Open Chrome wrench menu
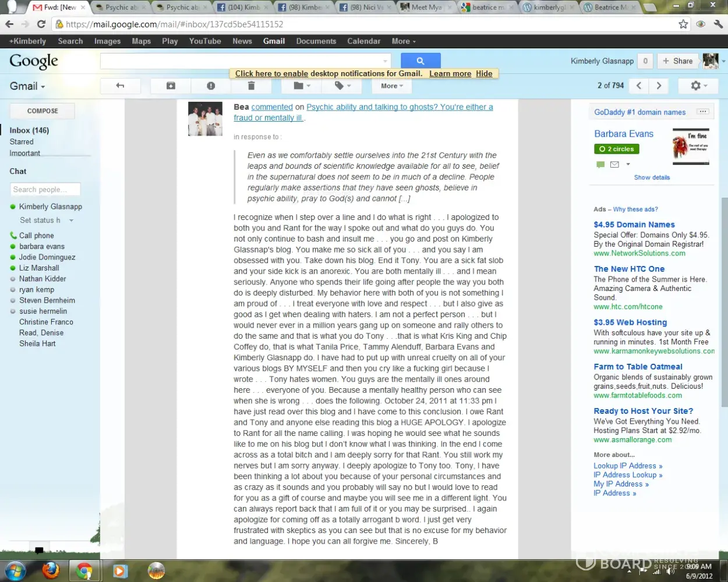The image size is (728, 582). coord(718,24)
